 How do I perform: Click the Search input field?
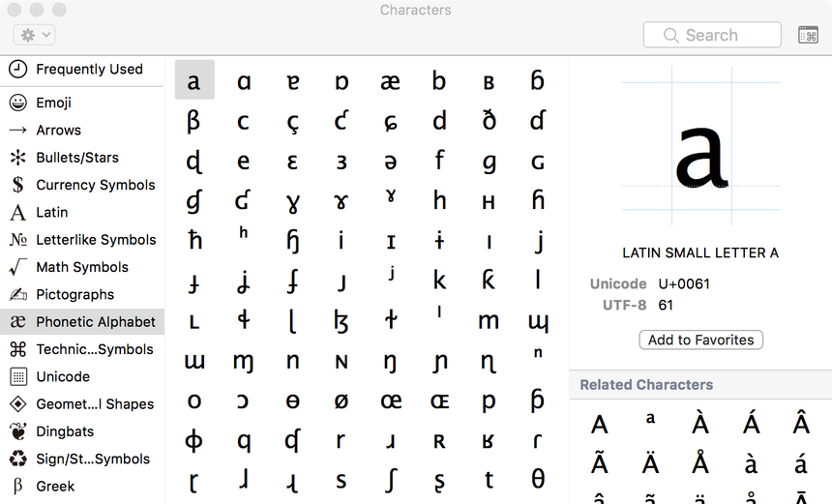[712, 35]
